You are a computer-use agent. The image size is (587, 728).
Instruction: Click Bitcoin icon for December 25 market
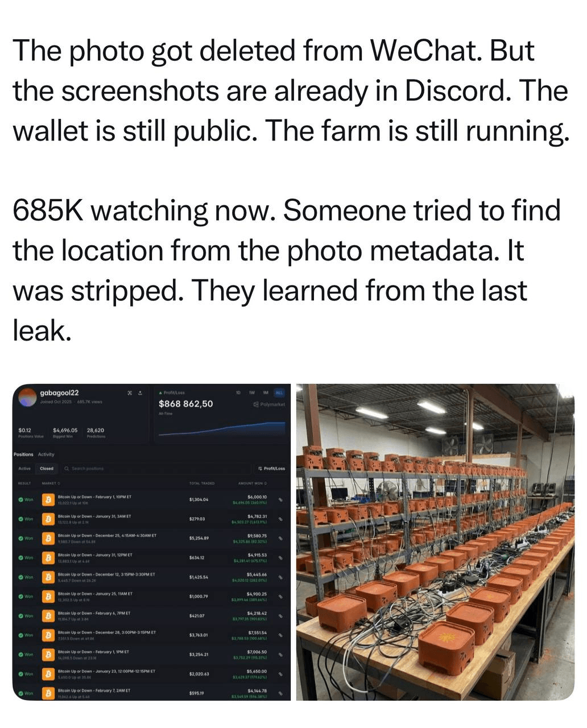[49, 538]
